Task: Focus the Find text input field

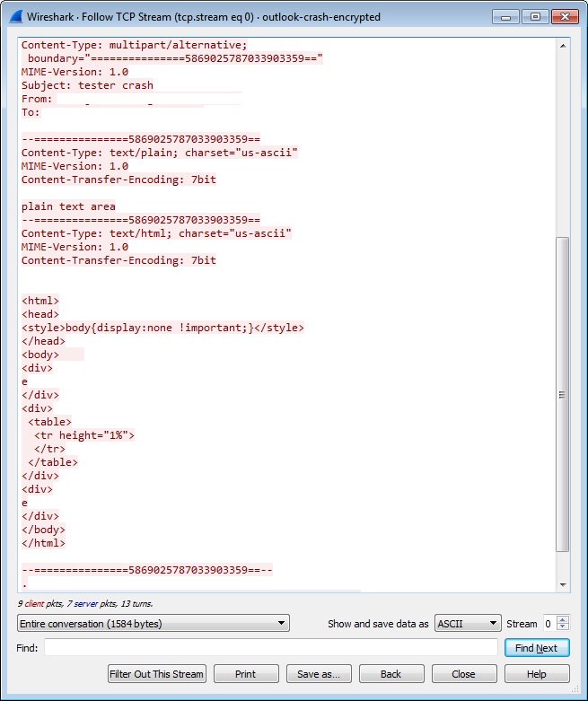Action: tap(270, 647)
